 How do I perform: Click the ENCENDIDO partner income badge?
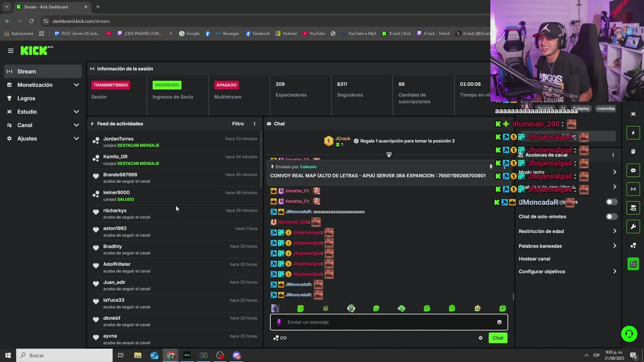click(x=167, y=85)
